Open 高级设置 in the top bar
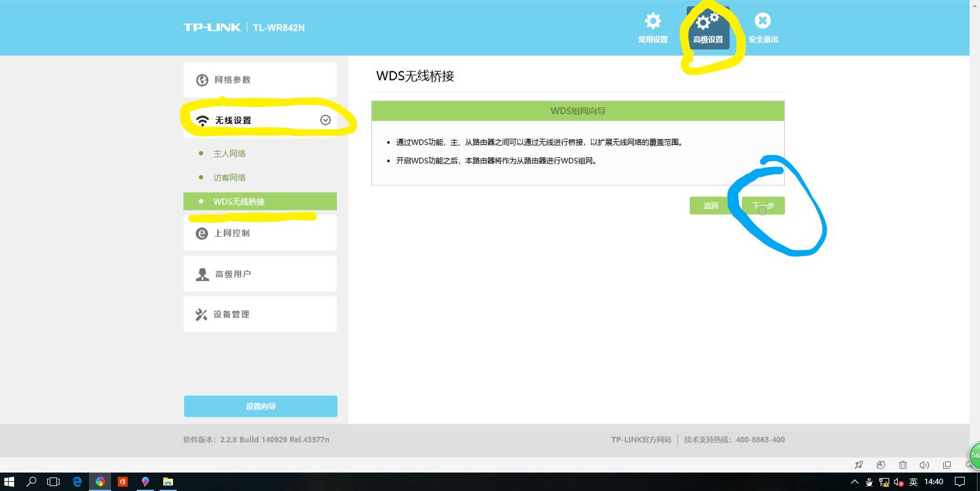 click(708, 28)
